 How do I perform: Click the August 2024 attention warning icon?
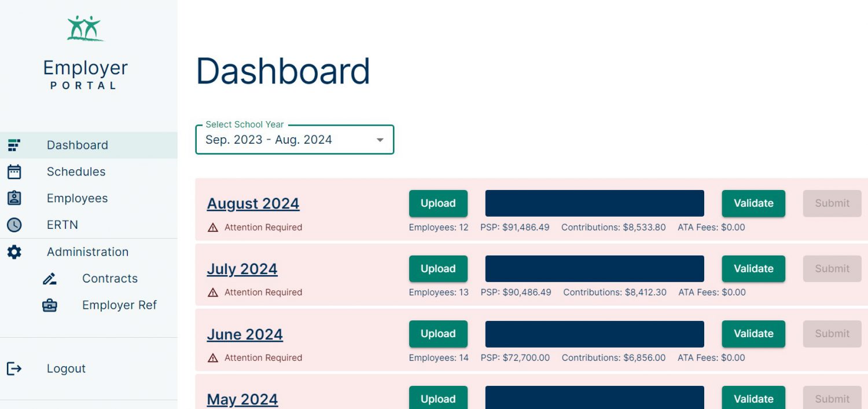click(213, 228)
